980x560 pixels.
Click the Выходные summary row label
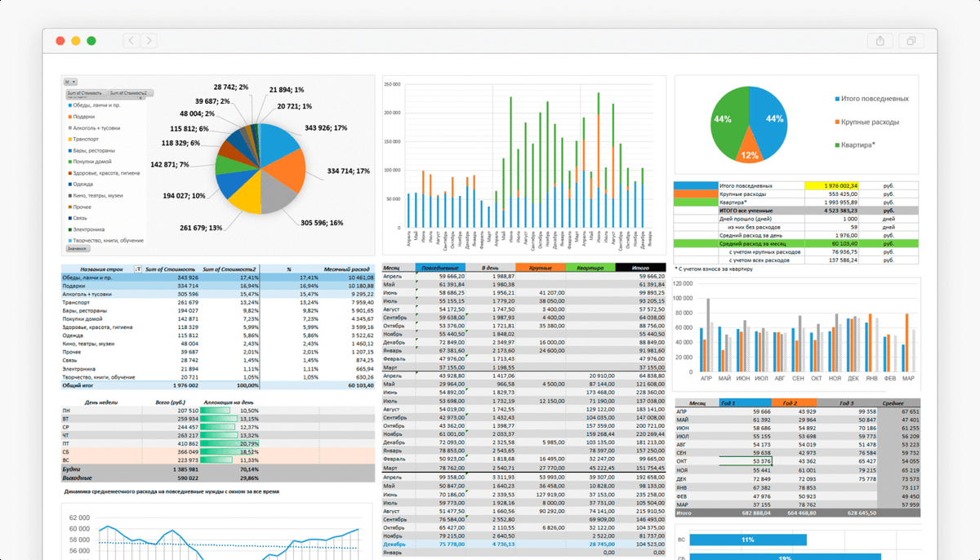click(75, 478)
